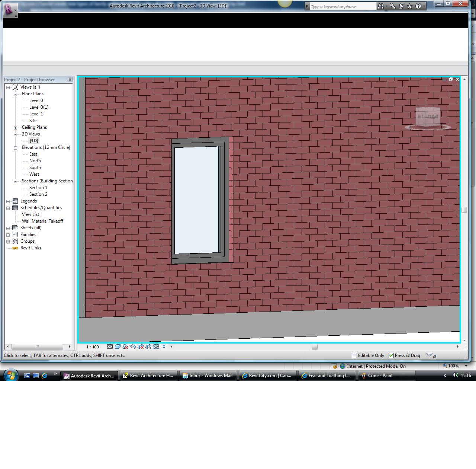Viewport: 476px width, 469px height.
Task: Click the Revit Links item
Action: pyautogui.click(x=31, y=248)
